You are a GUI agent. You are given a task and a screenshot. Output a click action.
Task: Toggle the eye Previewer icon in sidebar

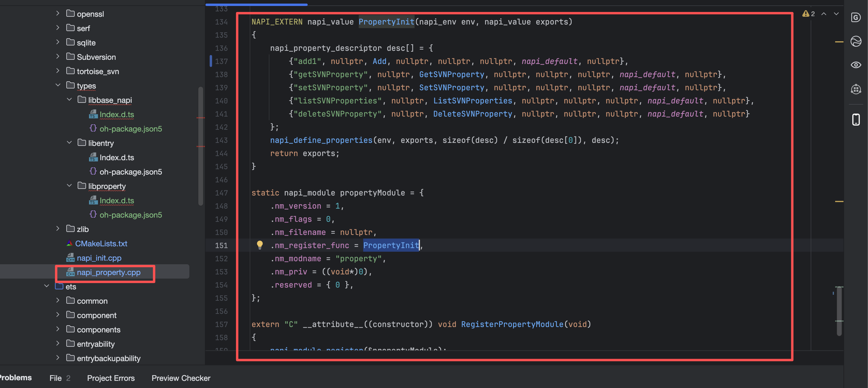pos(855,65)
